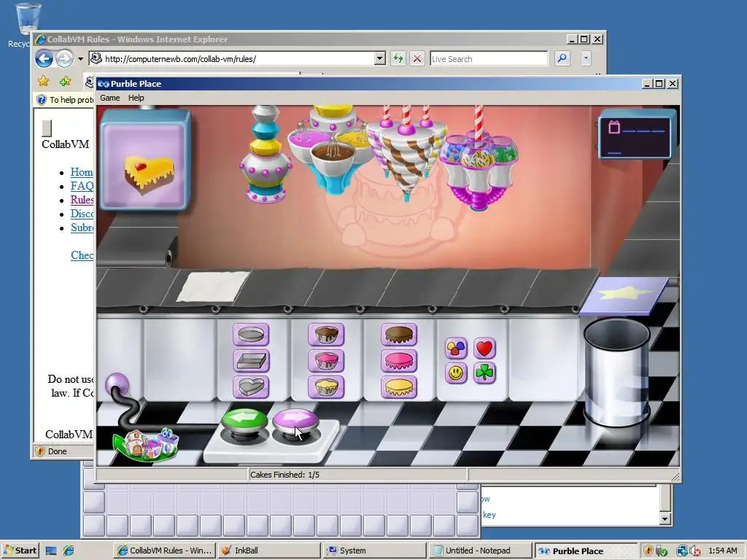Pick the yellow icing
The image size is (747, 560).
[x=399, y=386]
